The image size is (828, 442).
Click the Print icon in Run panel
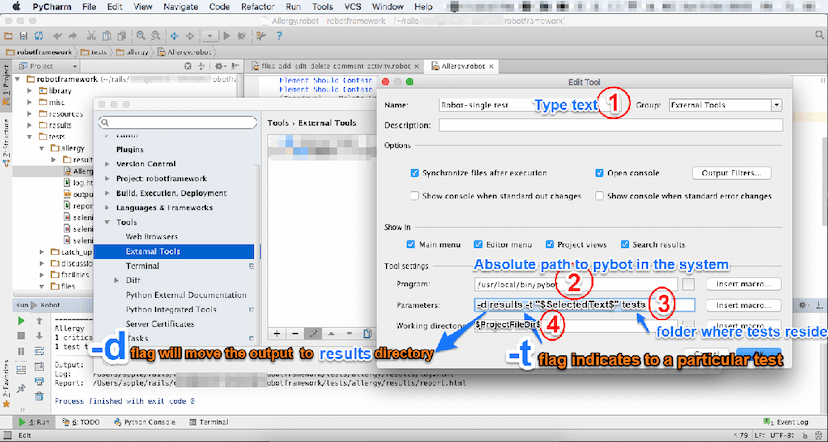pyautogui.click(x=39, y=381)
